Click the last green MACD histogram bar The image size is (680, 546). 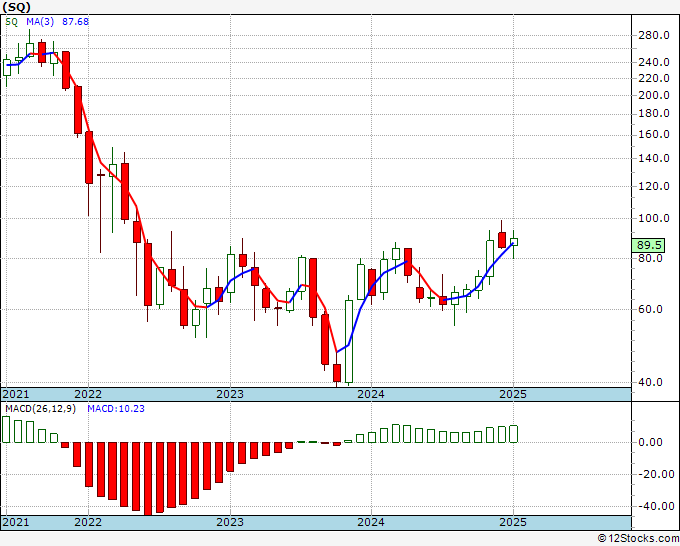(513, 434)
